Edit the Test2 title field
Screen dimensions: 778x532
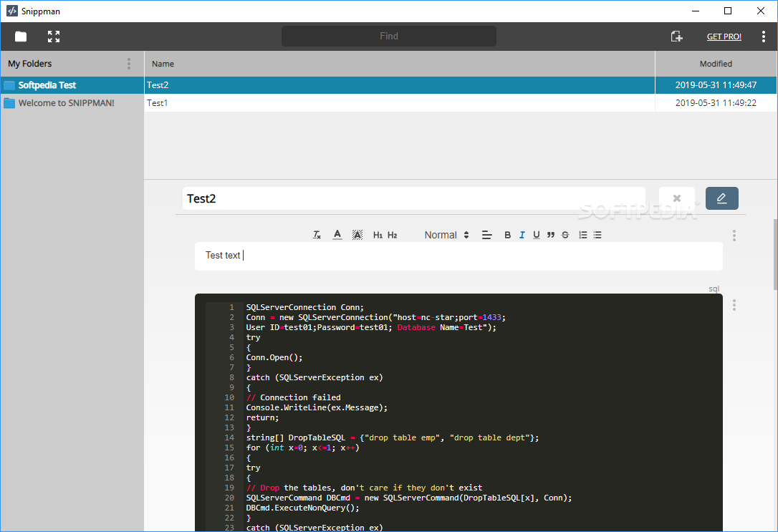point(414,198)
